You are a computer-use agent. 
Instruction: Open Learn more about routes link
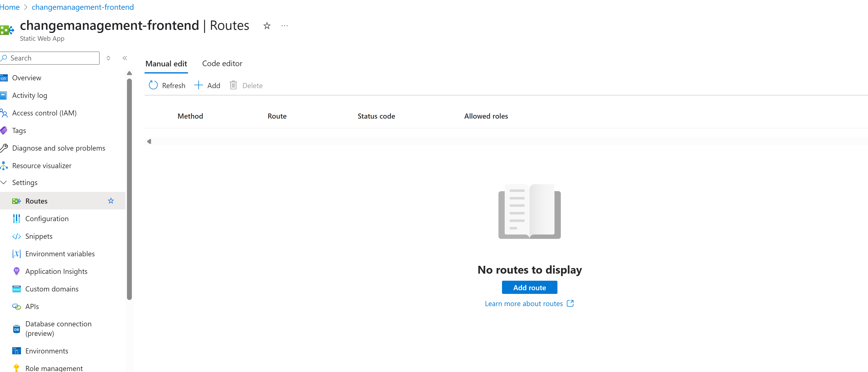click(529, 304)
